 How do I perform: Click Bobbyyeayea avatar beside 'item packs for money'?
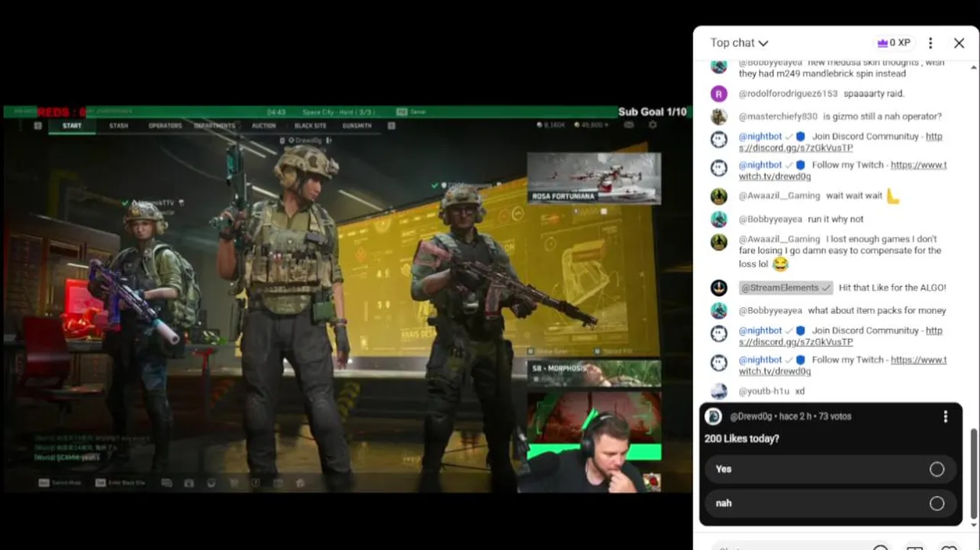pyautogui.click(x=719, y=311)
